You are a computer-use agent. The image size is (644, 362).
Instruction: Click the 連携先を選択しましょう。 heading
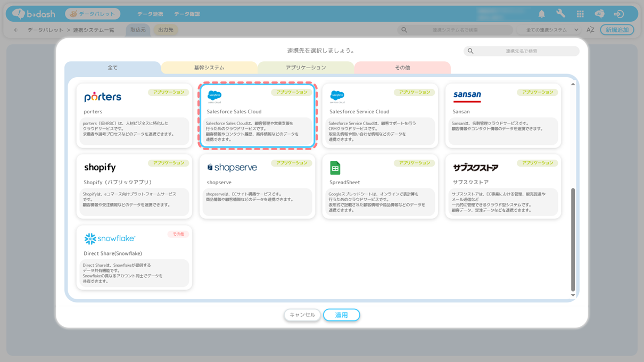321,51
